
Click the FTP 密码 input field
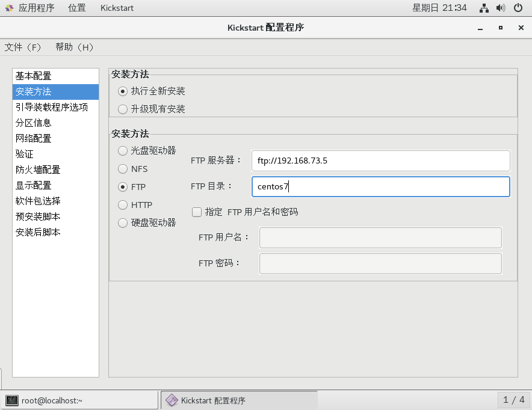click(x=380, y=264)
